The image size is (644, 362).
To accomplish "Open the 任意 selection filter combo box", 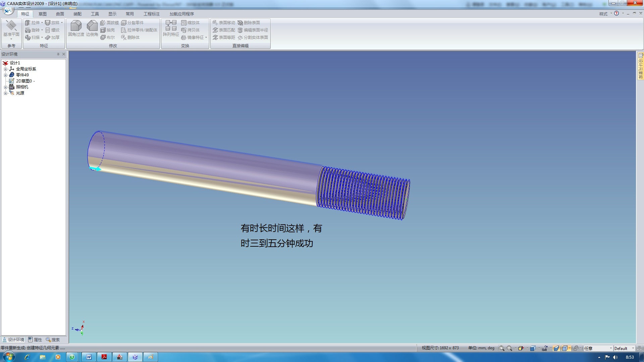I will 598,348.
